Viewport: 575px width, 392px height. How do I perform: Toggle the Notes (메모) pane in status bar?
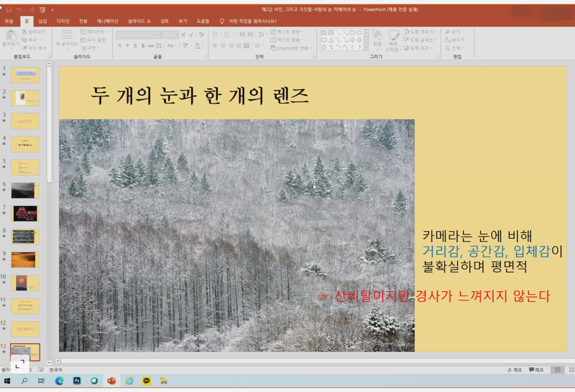coord(515,370)
